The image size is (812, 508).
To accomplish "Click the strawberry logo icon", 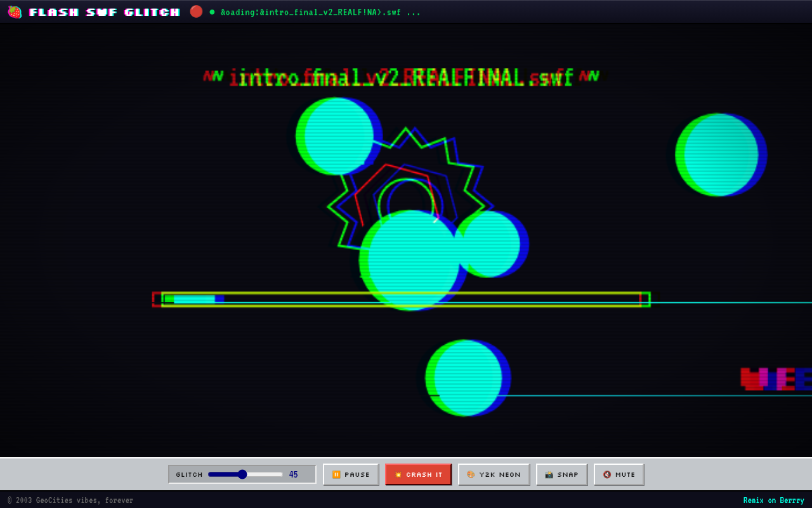I will click(14, 12).
